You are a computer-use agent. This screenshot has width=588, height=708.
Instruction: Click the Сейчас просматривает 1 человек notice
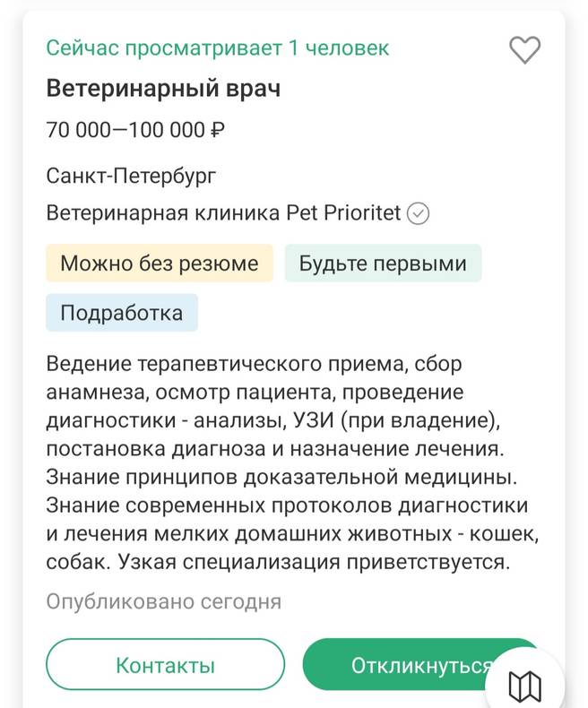point(218,47)
